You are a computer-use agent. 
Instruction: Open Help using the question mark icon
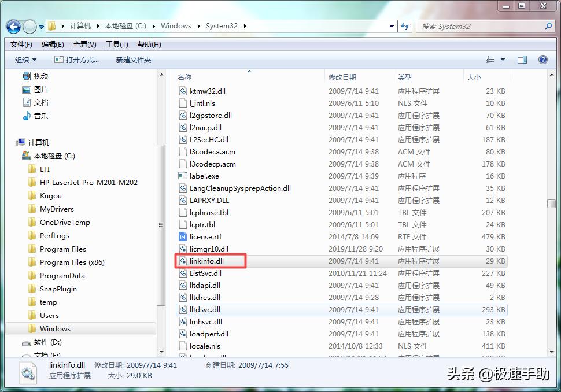point(542,59)
